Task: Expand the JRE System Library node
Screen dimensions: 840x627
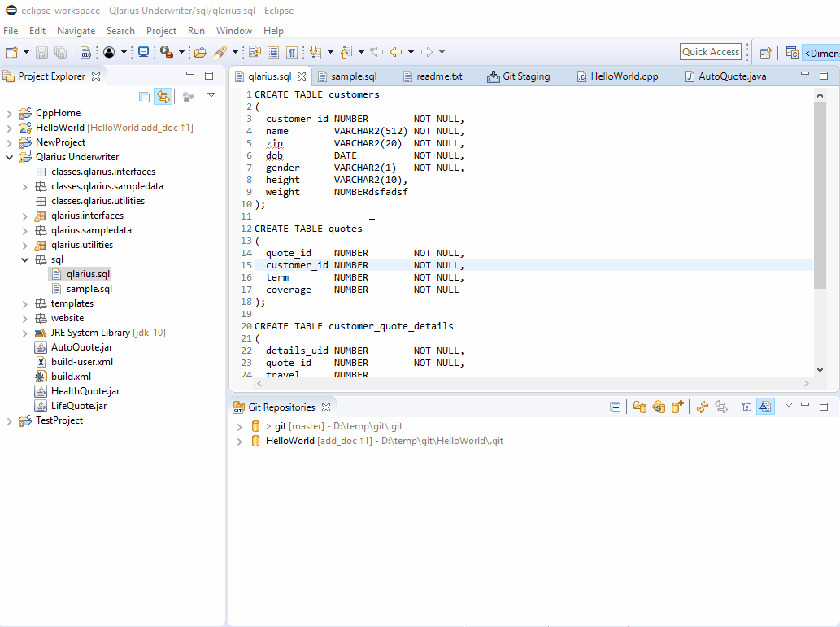Action: coord(24,332)
